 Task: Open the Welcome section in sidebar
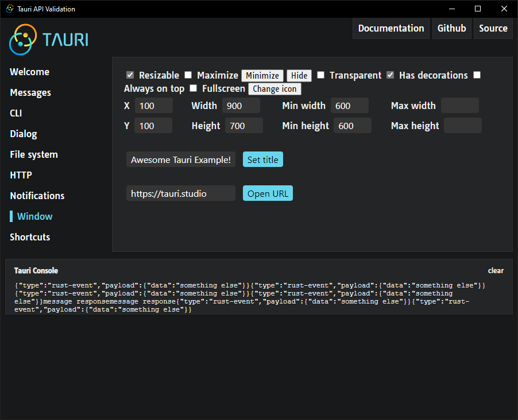tap(29, 72)
